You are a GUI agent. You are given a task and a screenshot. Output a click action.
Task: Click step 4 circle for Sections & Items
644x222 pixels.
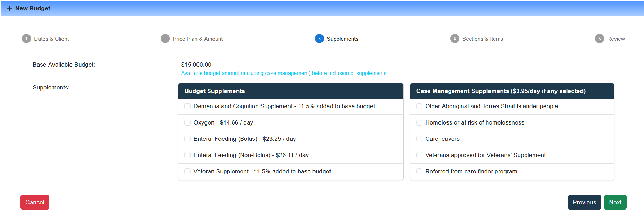[455, 39]
